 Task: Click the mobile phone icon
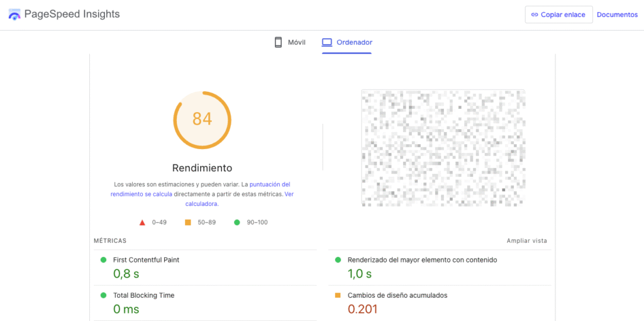(x=279, y=42)
